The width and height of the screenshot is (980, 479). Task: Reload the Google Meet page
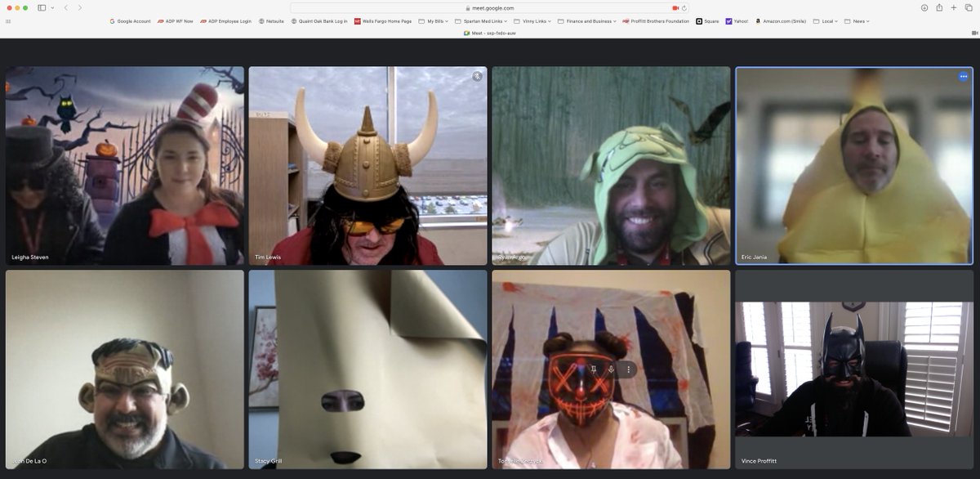tap(684, 7)
